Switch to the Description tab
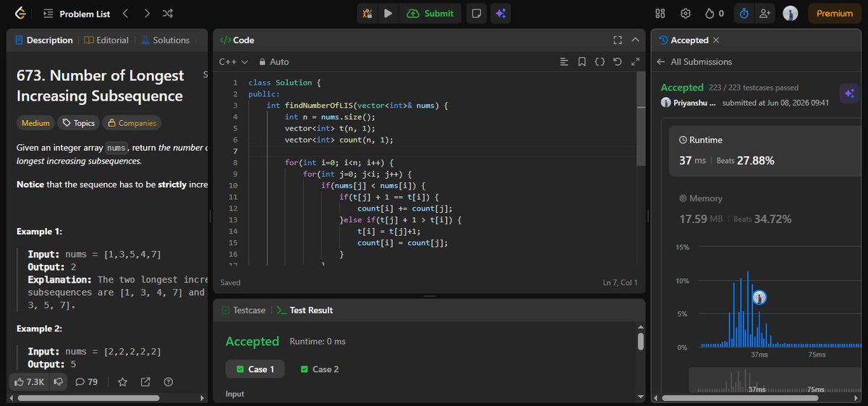 (x=43, y=41)
